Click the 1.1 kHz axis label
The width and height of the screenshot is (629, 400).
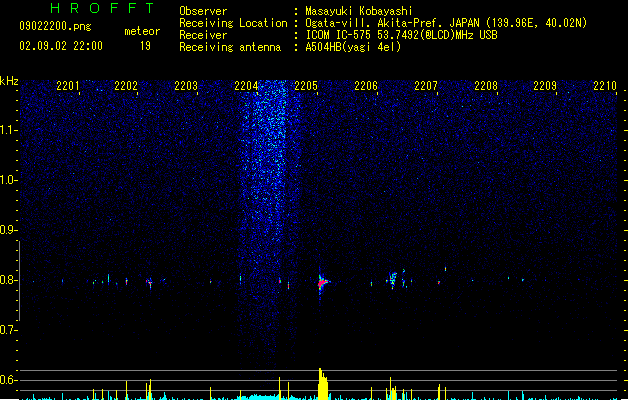click(x=8, y=130)
